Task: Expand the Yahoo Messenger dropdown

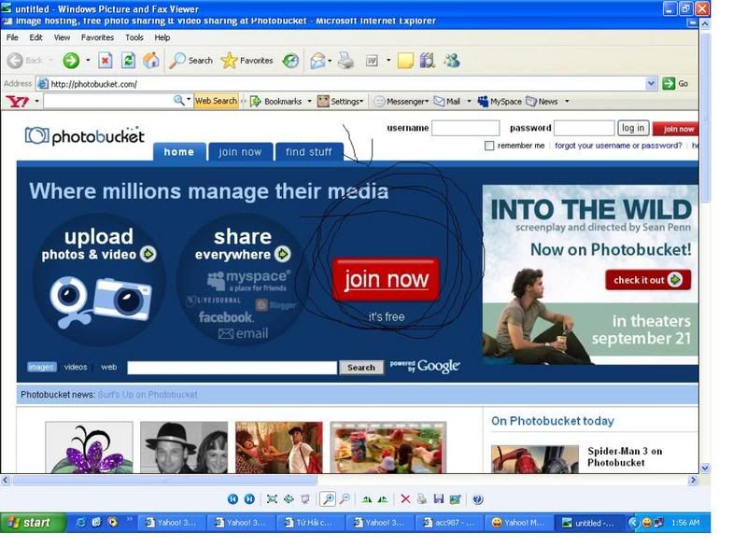Action: click(x=427, y=102)
